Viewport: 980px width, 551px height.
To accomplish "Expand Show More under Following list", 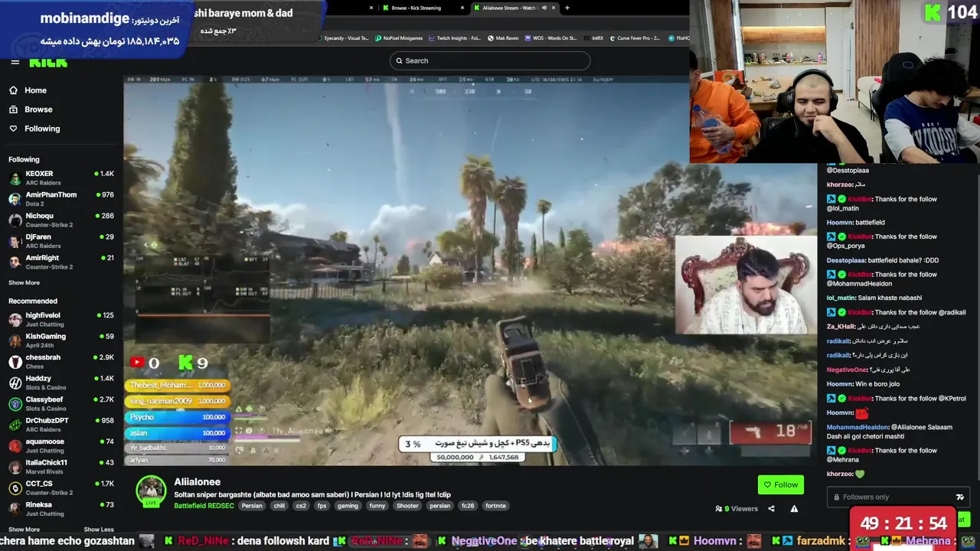I will pos(24,283).
